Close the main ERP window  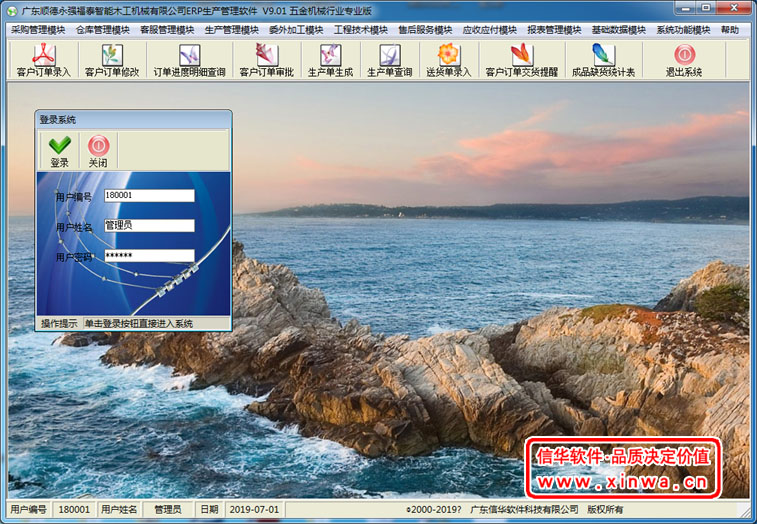coord(734,8)
